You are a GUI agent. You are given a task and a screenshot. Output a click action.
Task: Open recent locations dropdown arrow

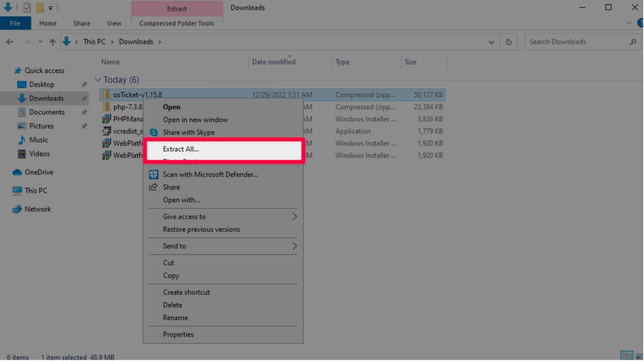40,41
